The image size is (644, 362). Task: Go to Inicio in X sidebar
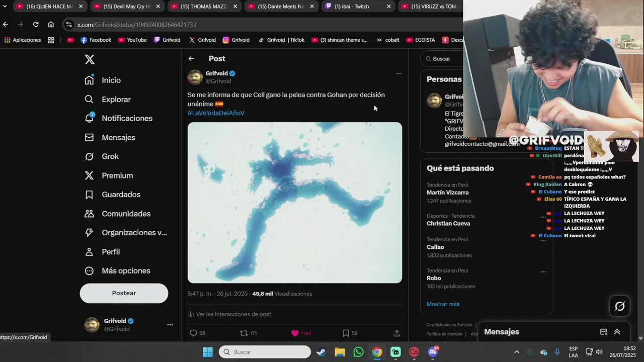103,80
